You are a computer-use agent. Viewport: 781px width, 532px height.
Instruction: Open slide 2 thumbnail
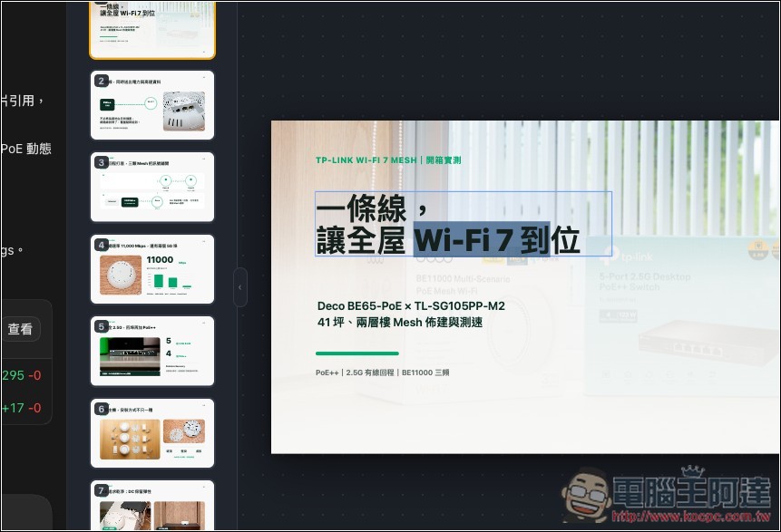[x=152, y=105]
